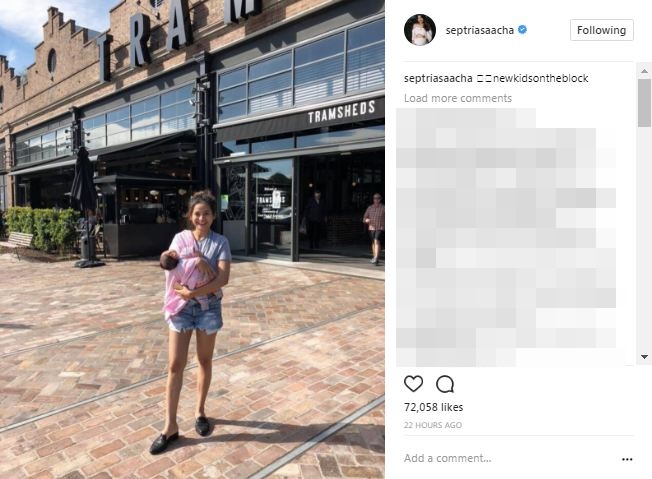Open septriasaacha profile from header username

point(479,30)
